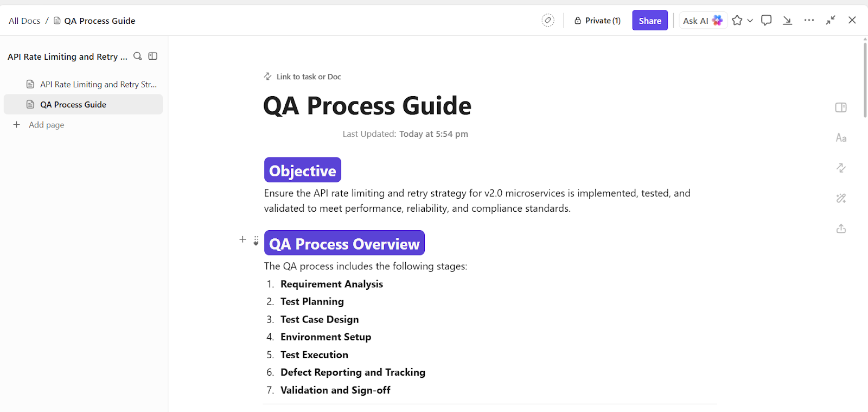Click the Add page option in sidebar

46,125
